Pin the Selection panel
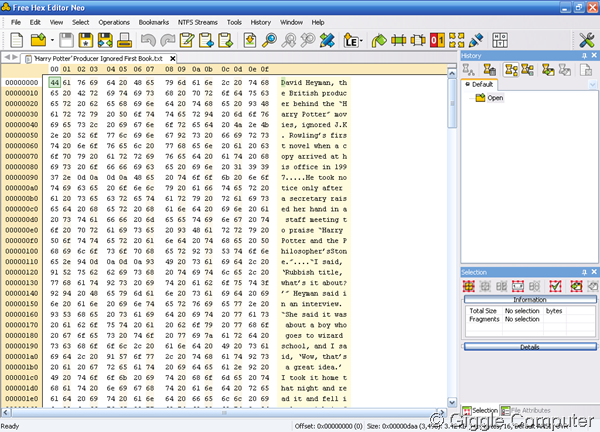Viewport: 600px width, 432px height. [584, 272]
